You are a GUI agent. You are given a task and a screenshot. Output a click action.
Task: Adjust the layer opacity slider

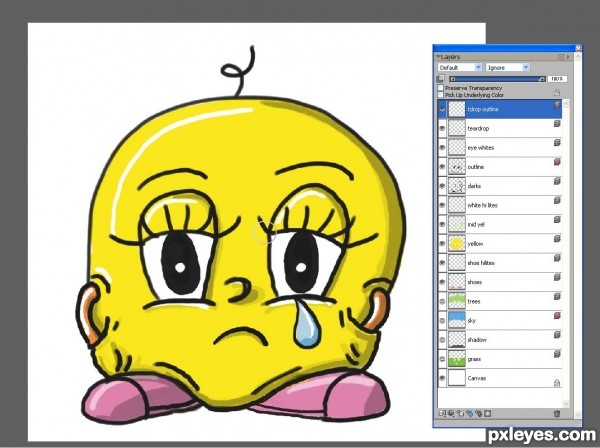tap(497, 79)
